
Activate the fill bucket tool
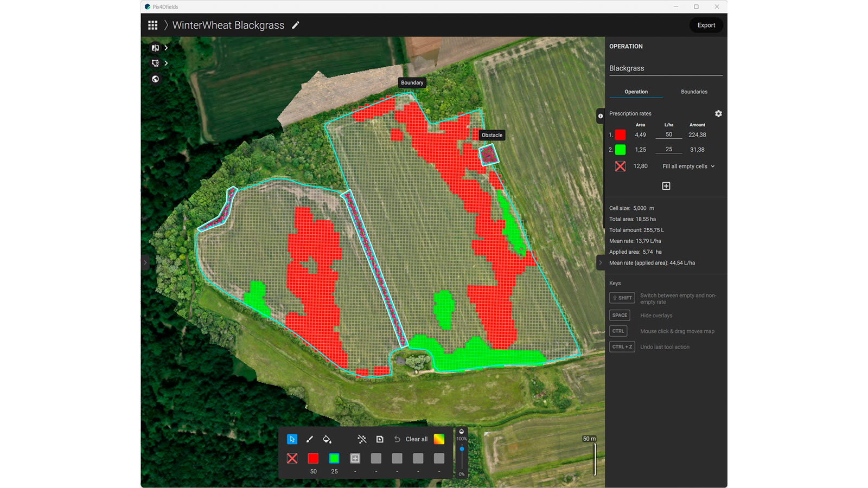coord(327,439)
